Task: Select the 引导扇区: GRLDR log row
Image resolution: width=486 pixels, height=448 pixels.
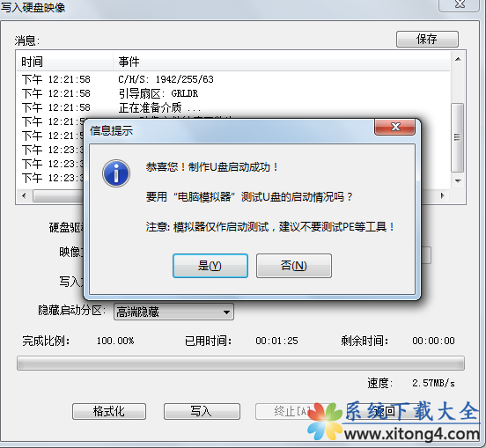Action: 233,93
